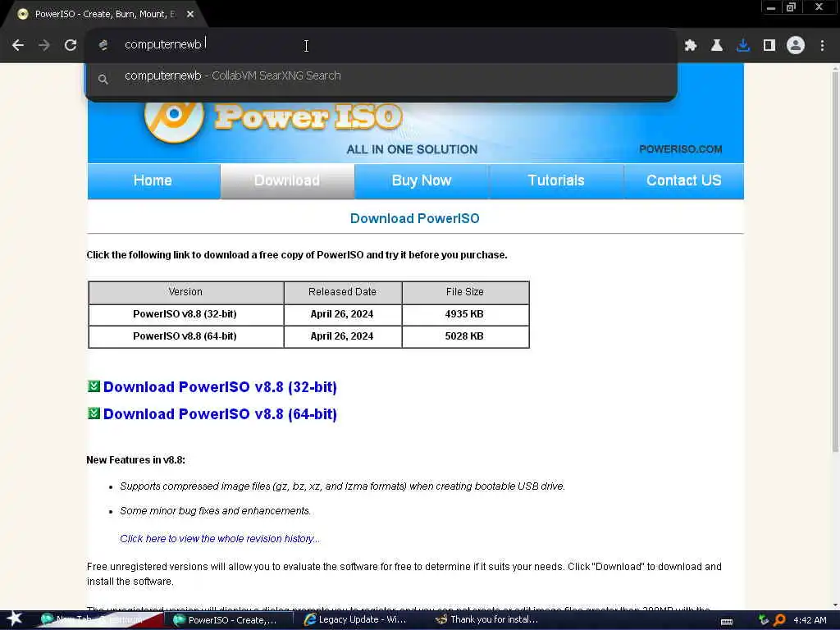Click the POWERISO.COM banner text
The image size is (840, 630).
(x=680, y=149)
